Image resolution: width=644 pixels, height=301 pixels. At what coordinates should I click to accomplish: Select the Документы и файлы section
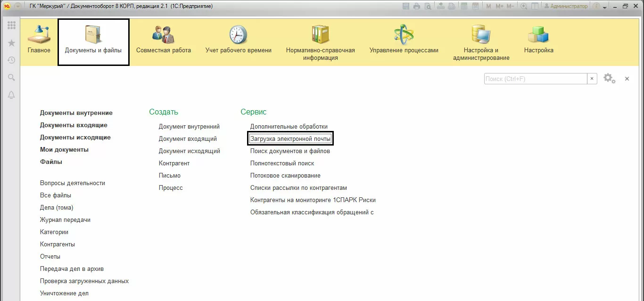pyautogui.click(x=93, y=42)
